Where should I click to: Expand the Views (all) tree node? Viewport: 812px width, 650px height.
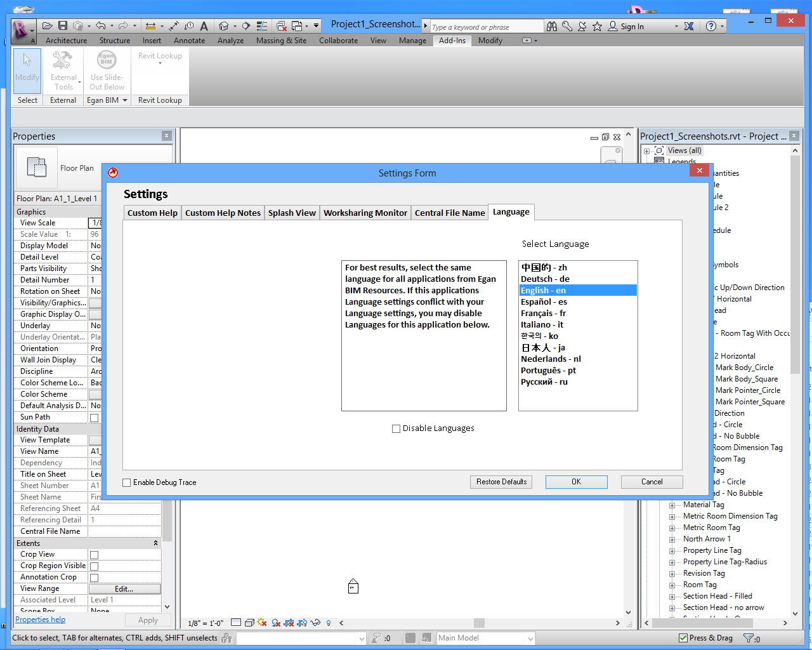pos(646,151)
